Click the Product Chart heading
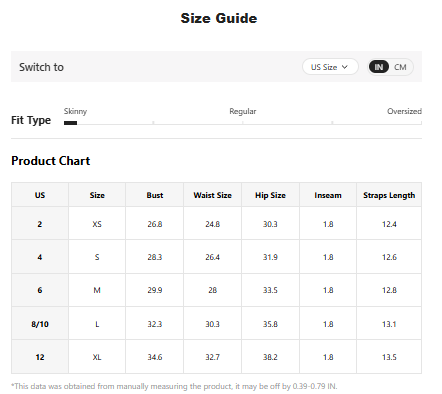The image size is (442, 394). tap(51, 161)
